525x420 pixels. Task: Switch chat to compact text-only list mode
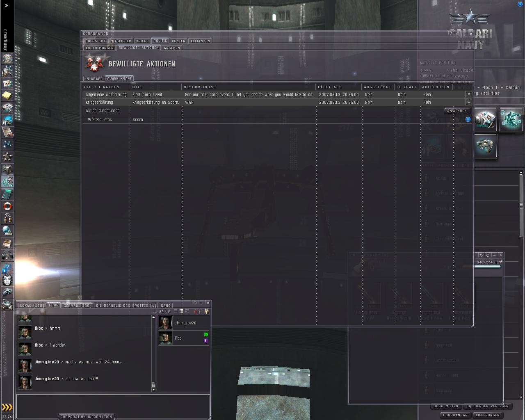[x=175, y=311]
